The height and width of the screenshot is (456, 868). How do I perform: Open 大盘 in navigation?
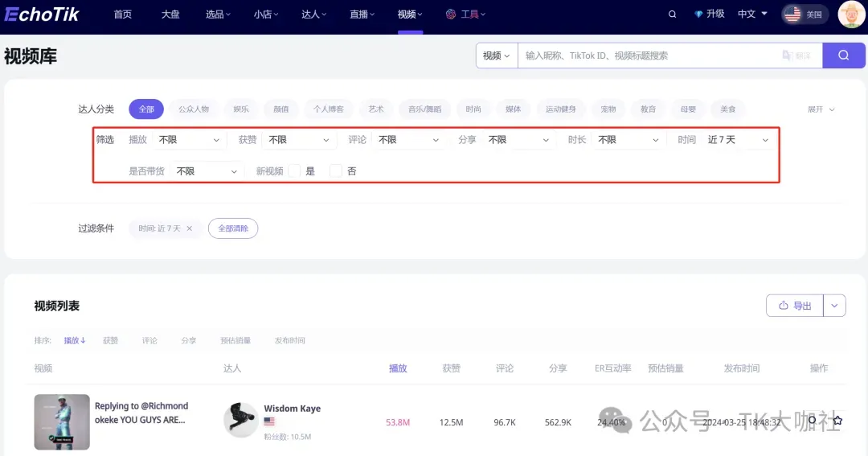[170, 14]
